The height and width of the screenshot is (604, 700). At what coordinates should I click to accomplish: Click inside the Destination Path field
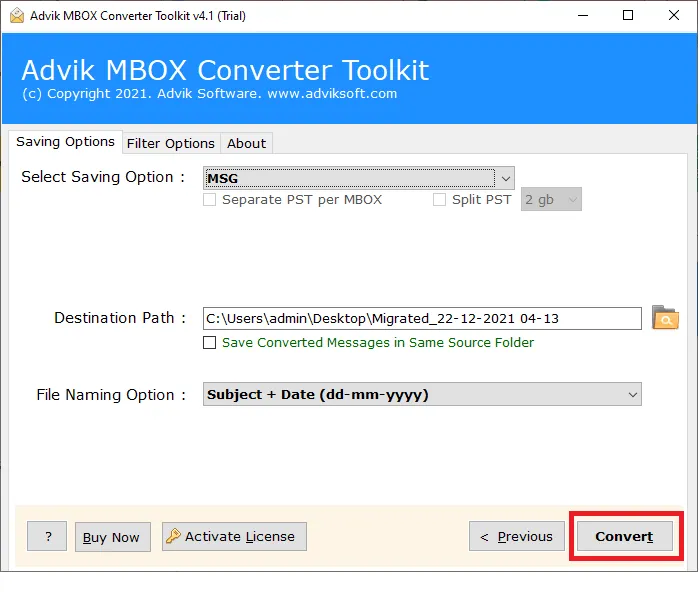coord(422,318)
